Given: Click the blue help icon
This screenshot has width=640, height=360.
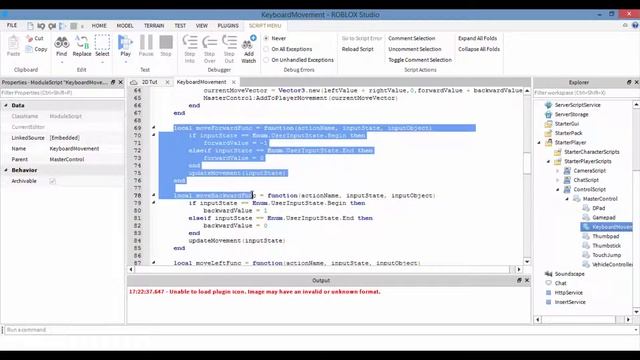Looking at the screenshot, I should 635,25.
